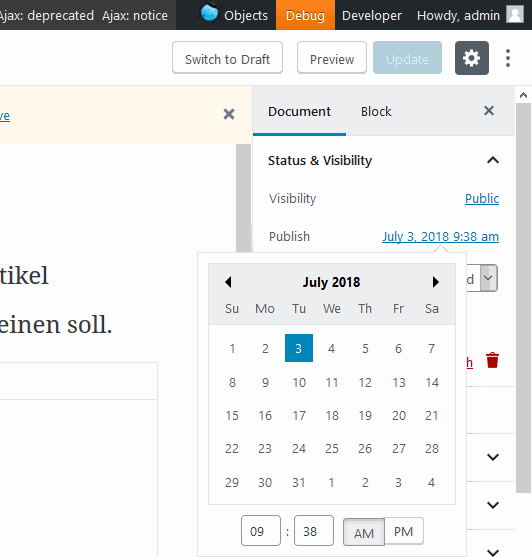Open the Developer admin bar menu

(372, 15)
